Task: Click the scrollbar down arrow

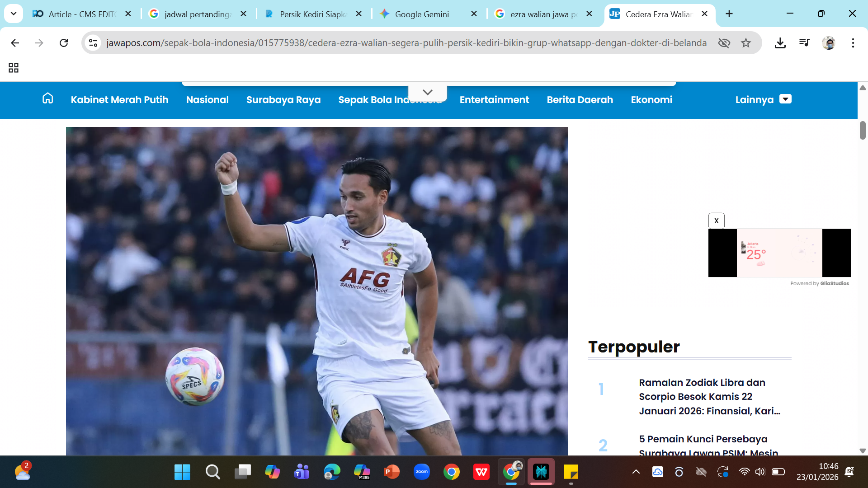Action: 863,451
